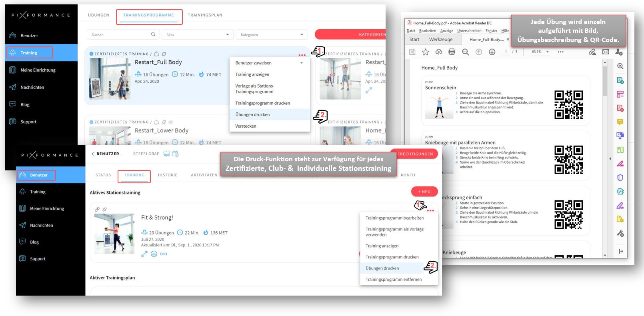Choose Vorlage als Stations-Trainingsprogramm

click(270, 89)
